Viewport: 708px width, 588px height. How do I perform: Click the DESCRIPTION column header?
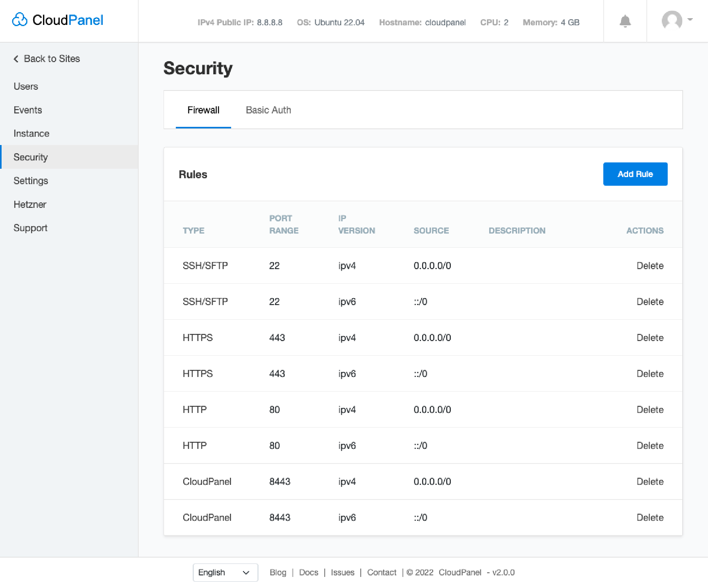pyautogui.click(x=517, y=230)
